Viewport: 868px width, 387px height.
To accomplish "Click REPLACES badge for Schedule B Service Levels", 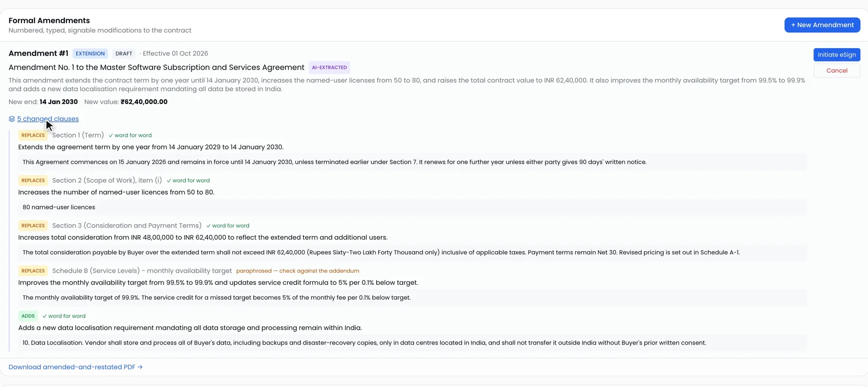I will pyautogui.click(x=33, y=271).
